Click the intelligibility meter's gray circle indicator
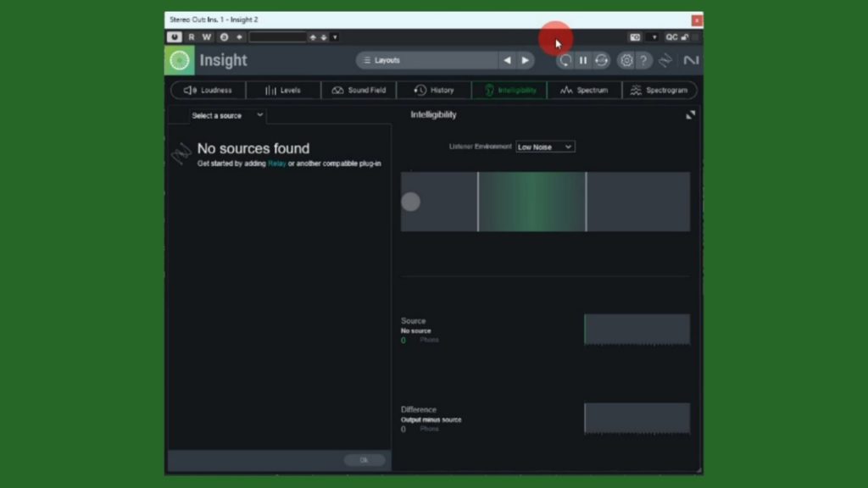868x488 pixels. 410,202
